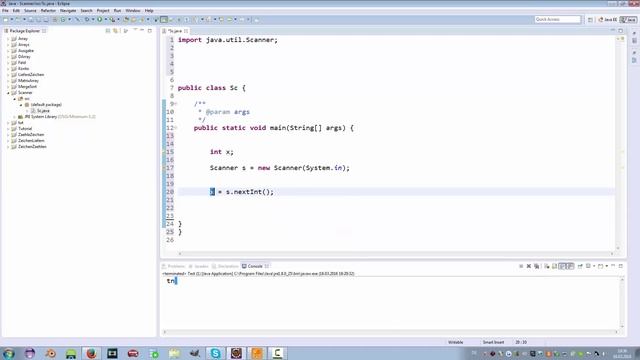640x360 pixels.
Task: Select the Konto project in explorer
Action: tap(23, 69)
